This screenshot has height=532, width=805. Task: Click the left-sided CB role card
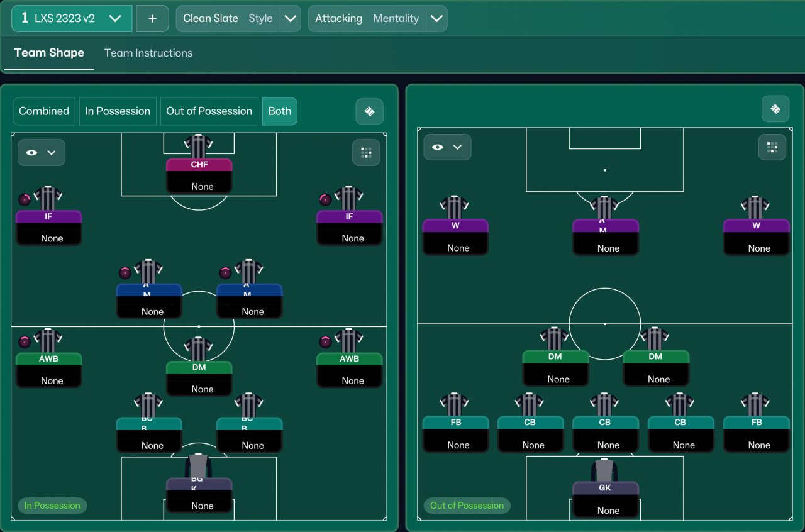click(530, 434)
